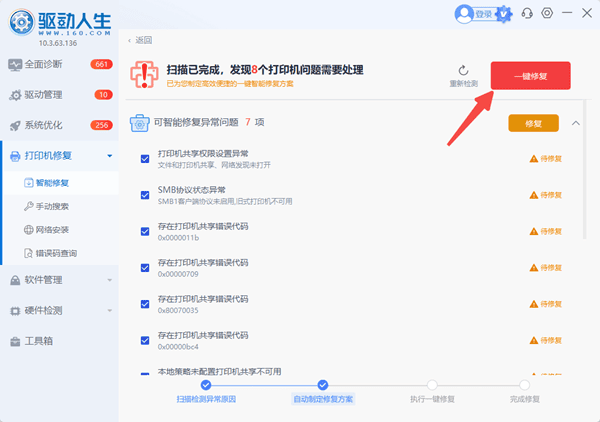The height and width of the screenshot is (422, 600).
Task: Click the 驱动管理 gear icon
Action: click(15, 95)
